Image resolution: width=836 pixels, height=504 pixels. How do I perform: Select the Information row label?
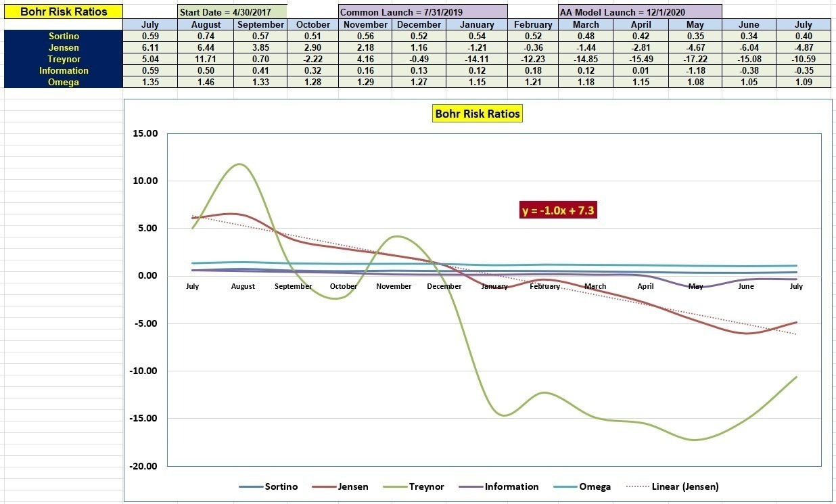[64, 70]
